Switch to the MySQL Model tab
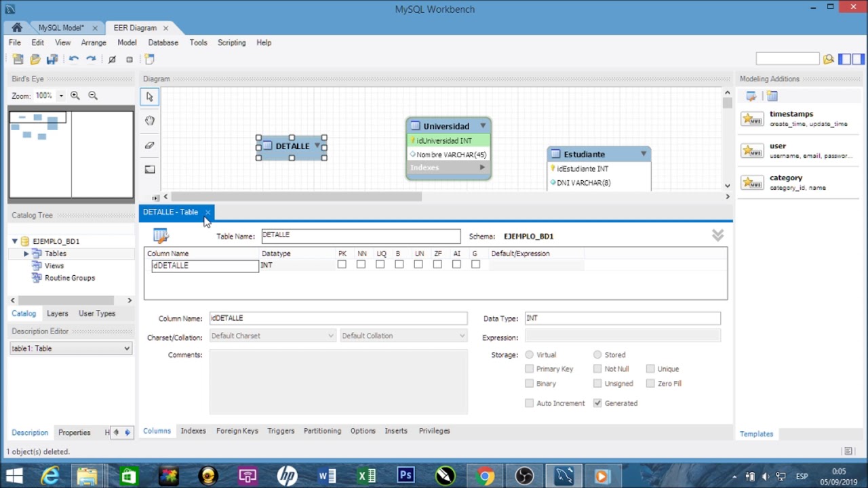Viewport: 868px width, 488px height. pos(61,28)
